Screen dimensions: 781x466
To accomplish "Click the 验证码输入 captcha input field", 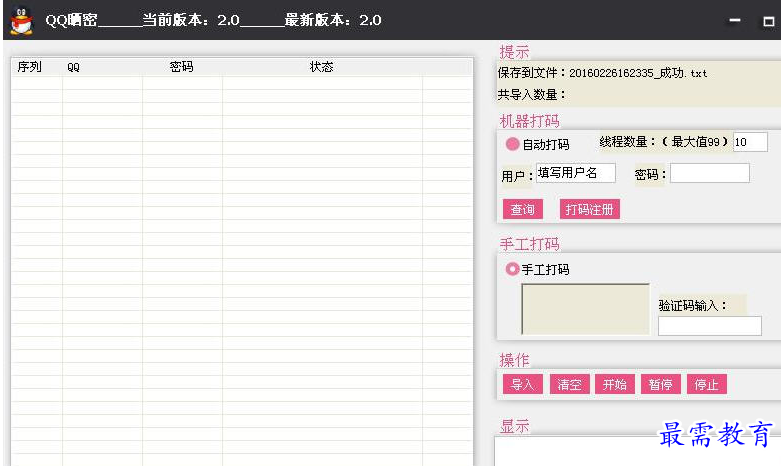I will (x=709, y=326).
